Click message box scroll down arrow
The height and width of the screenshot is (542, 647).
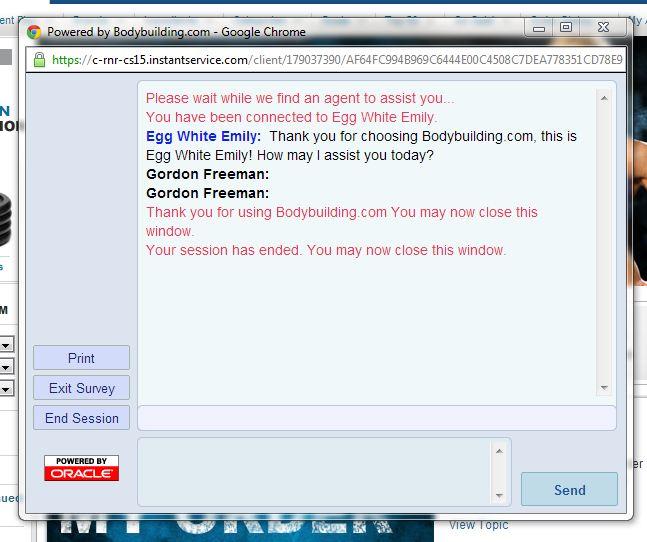(499, 495)
